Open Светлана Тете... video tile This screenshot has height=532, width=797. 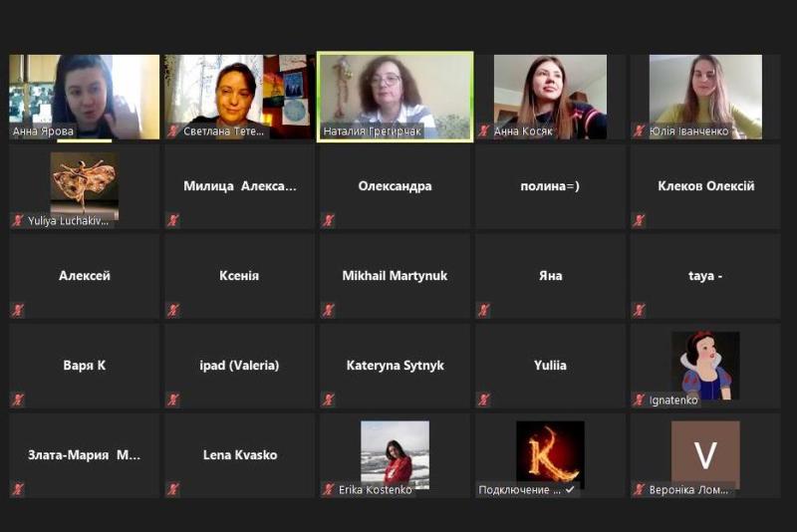coord(239,97)
